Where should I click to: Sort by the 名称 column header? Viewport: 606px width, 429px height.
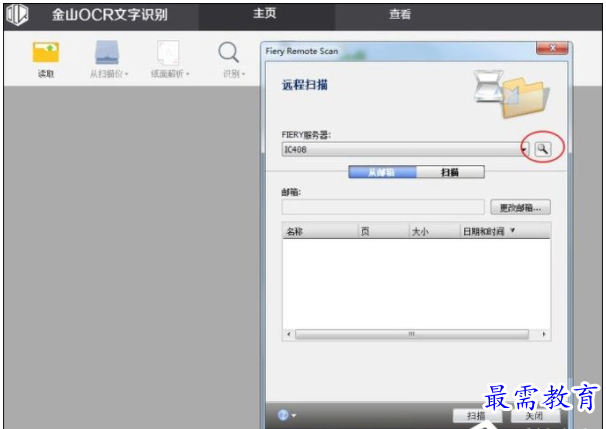click(x=320, y=231)
